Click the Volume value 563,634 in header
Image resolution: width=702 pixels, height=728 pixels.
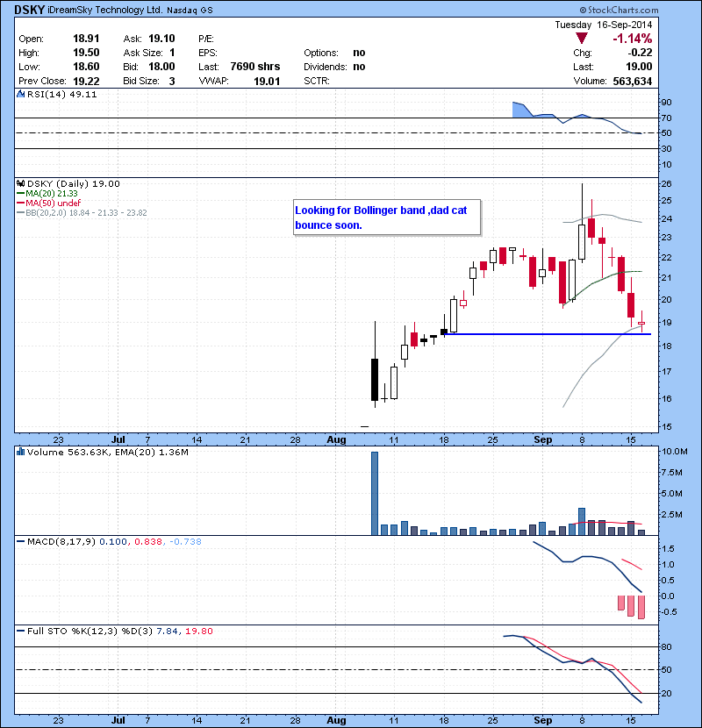point(633,82)
